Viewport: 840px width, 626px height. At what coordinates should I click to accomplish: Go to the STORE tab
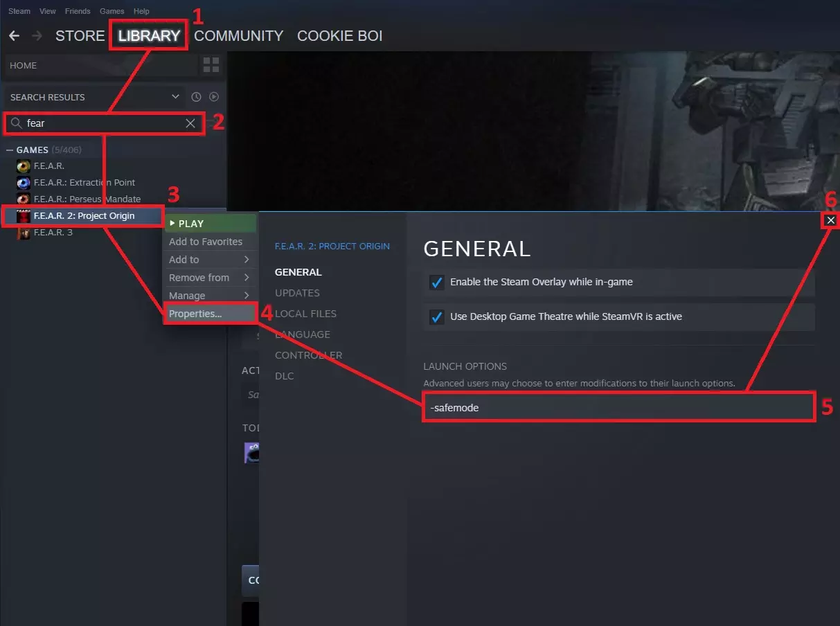point(80,36)
